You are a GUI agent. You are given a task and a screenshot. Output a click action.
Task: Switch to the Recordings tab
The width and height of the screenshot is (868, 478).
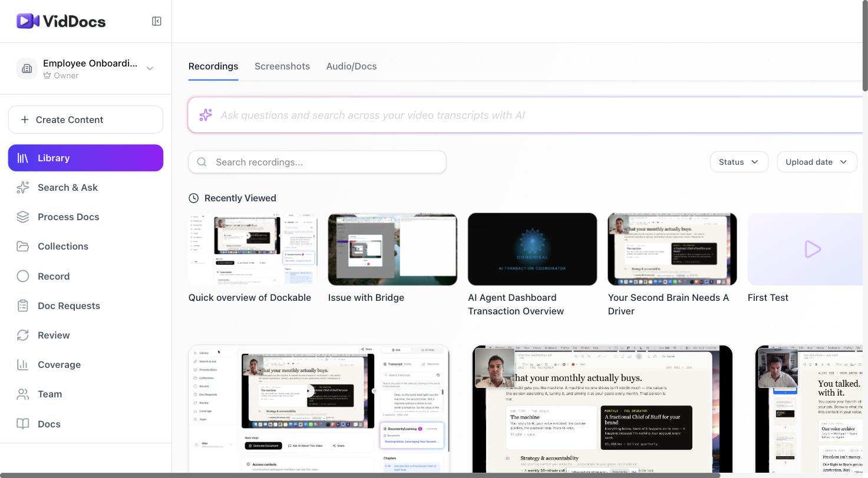click(213, 67)
